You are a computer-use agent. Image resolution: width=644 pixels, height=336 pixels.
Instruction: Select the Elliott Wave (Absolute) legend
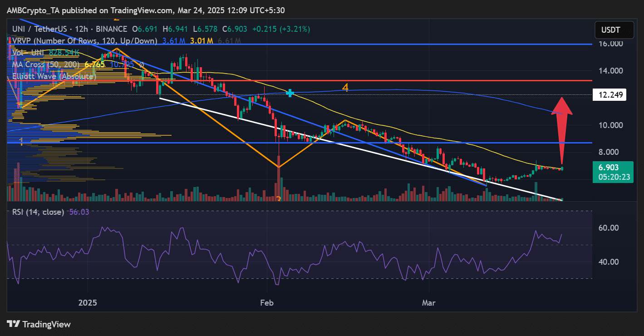54,76
